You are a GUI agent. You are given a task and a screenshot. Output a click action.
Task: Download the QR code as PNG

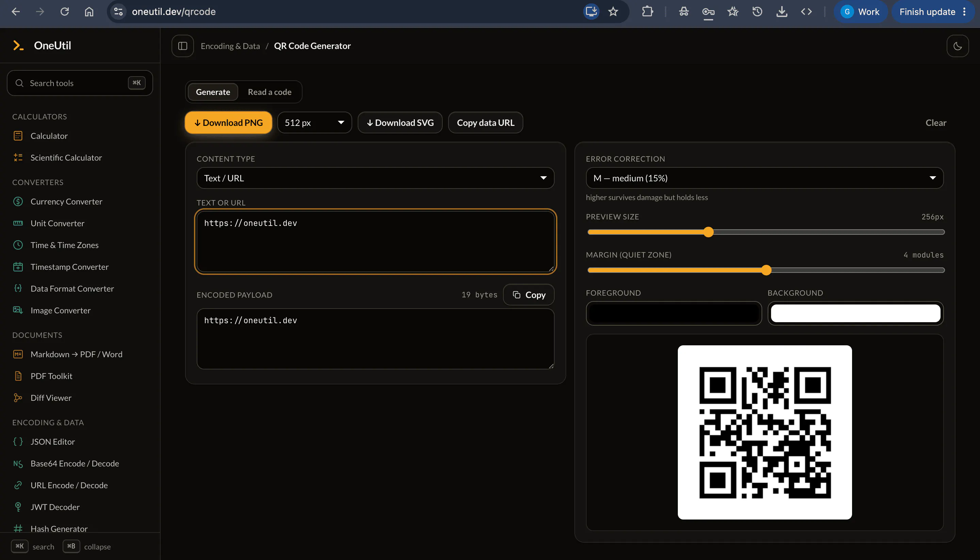pos(228,123)
